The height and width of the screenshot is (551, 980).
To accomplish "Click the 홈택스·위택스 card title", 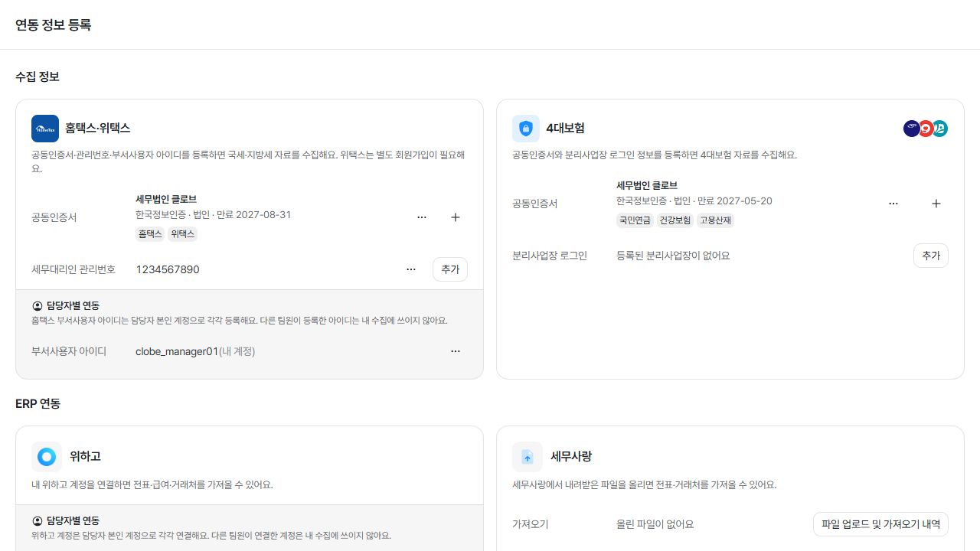I will (98, 129).
